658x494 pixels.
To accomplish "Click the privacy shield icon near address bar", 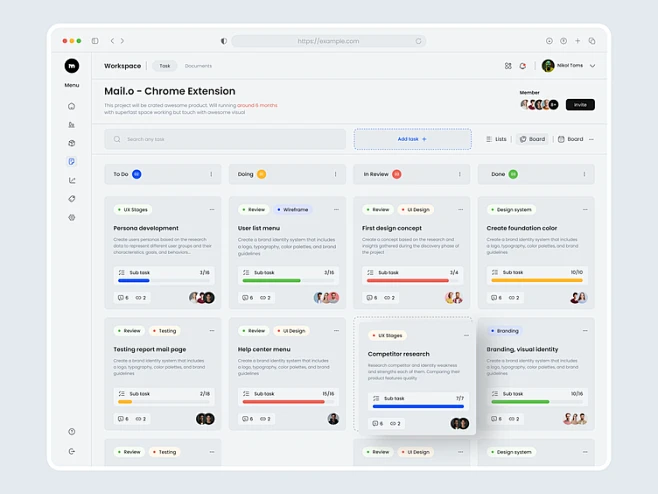I will (224, 41).
